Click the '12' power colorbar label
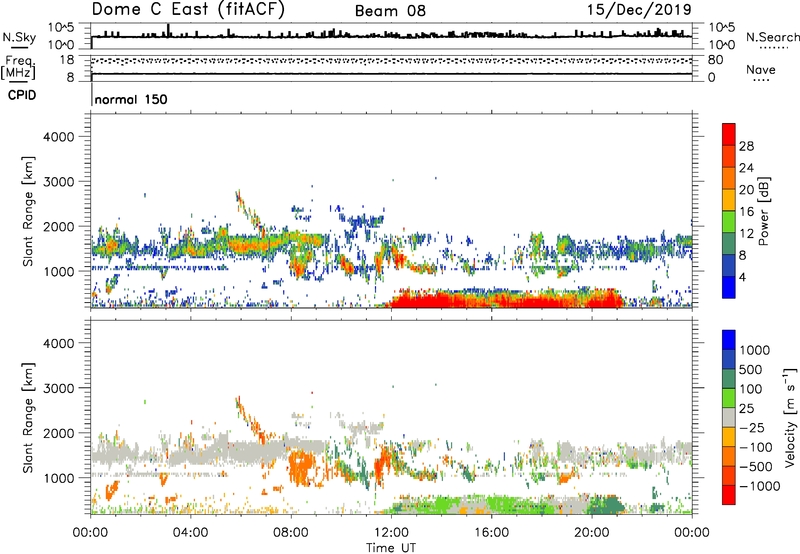Screen dimensions: 800x554 coord(746,234)
